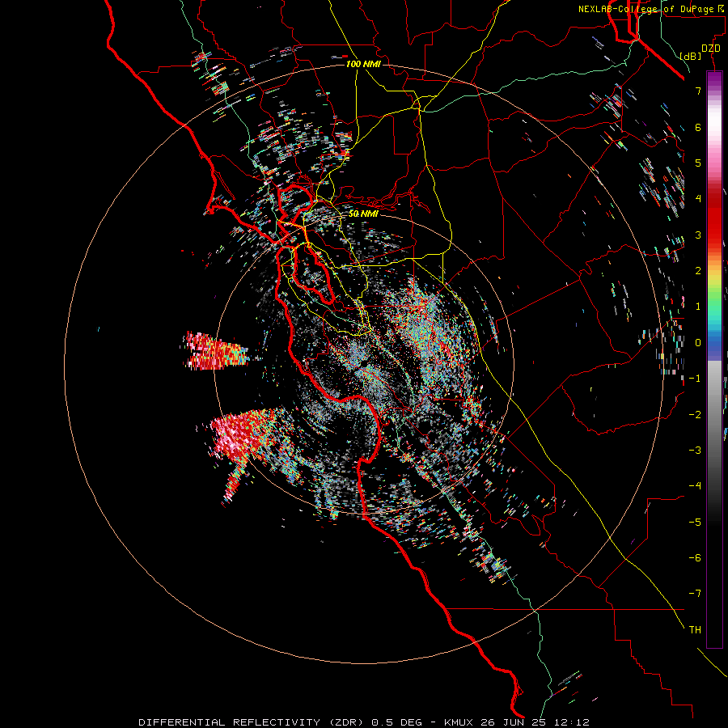Click the "-2" tick on the color scale

[695, 414]
